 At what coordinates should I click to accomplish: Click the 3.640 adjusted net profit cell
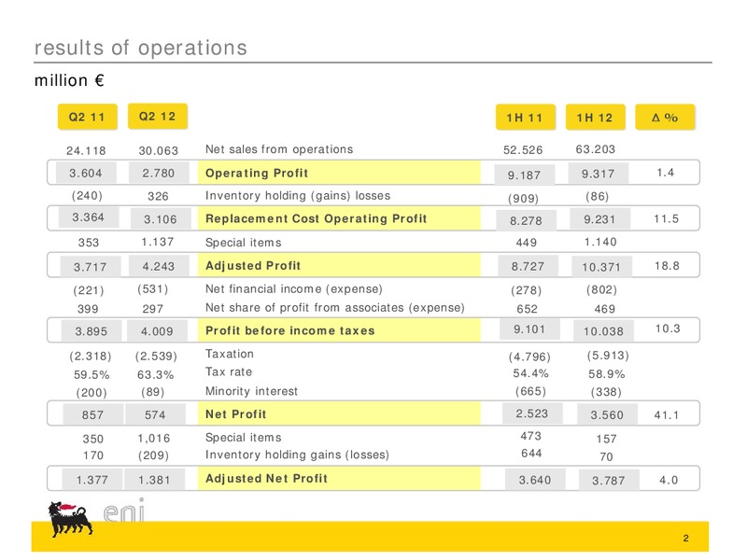pyautogui.click(x=535, y=480)
